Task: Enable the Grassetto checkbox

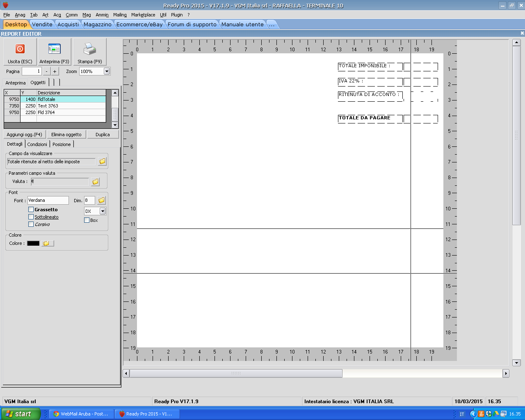Action: [31, 210]
